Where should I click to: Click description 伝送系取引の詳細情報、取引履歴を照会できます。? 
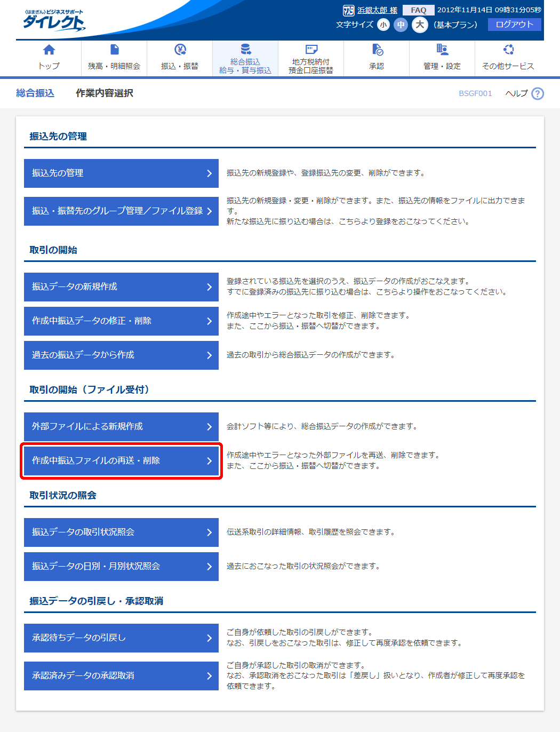tap(310, 532)
